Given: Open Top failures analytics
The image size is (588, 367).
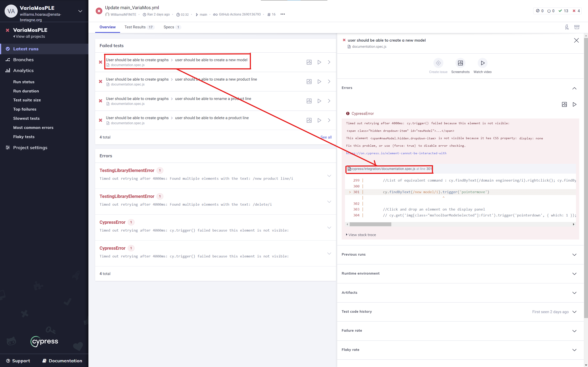Looking at the screenshot, I should coord(25,109).
